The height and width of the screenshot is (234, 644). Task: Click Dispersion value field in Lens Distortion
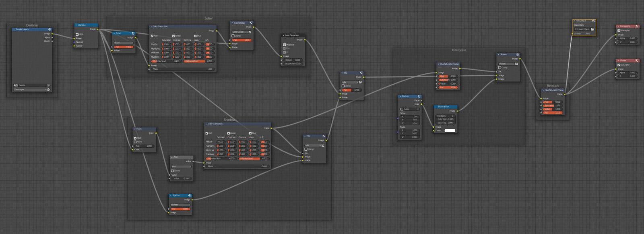[293, 64]
